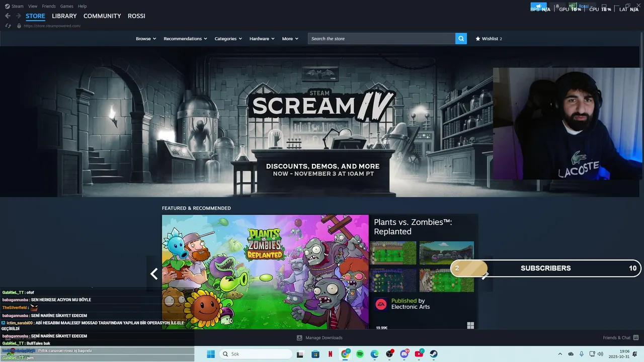
Task: Click the lock icon beside the URL
Action: [19, 26]
